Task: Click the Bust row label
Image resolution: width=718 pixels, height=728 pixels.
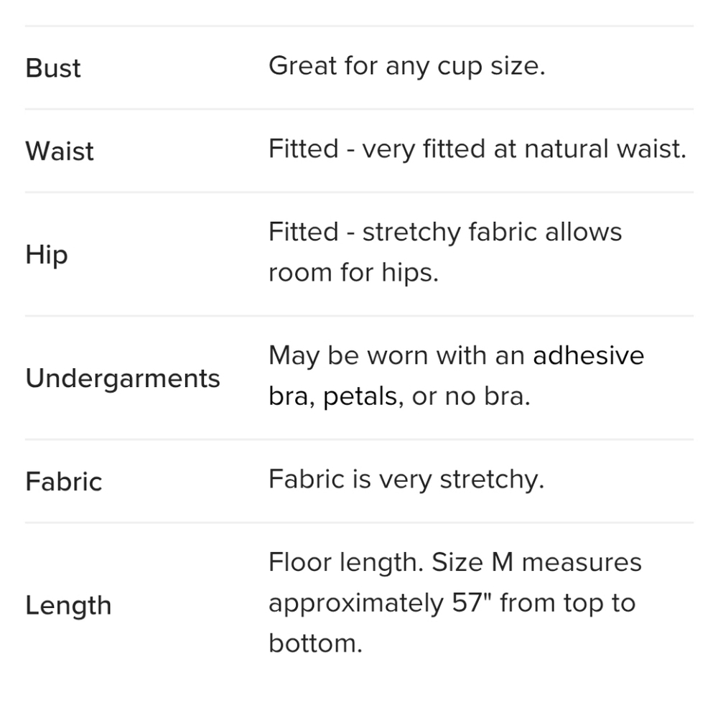Action: [53, 68]
